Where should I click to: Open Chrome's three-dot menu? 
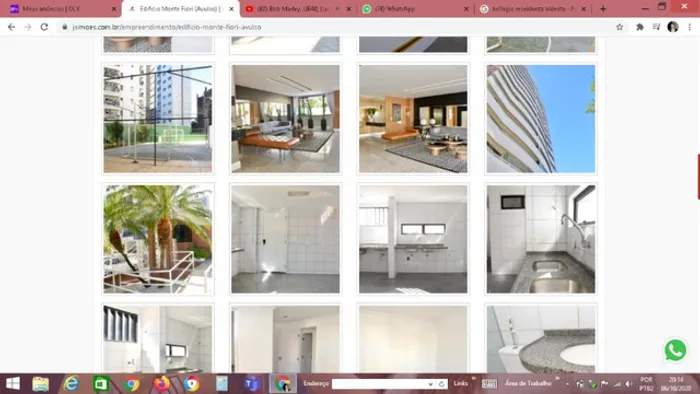690,27
